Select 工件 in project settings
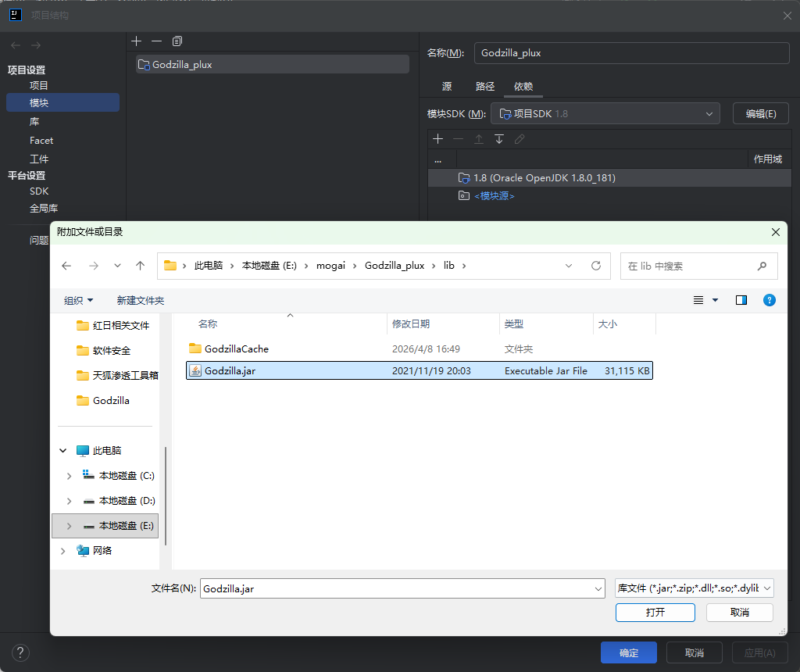Image resolution: width=800 pixels, height=672 pixels. [x=39, y=159]
